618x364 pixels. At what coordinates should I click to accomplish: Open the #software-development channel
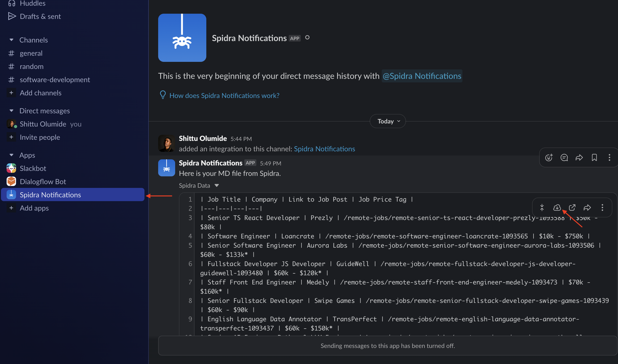(55, 80)
